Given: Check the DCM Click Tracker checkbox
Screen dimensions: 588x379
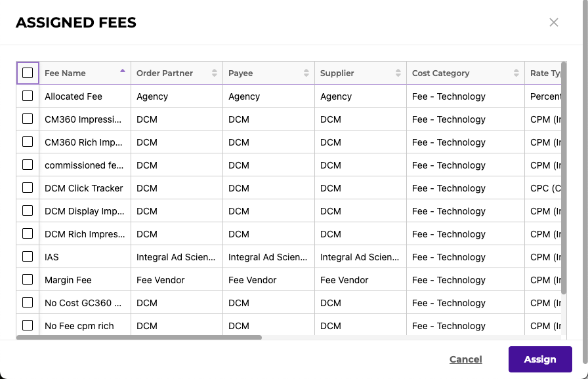Looking at the screenshot, I should (x=28, y=188).
